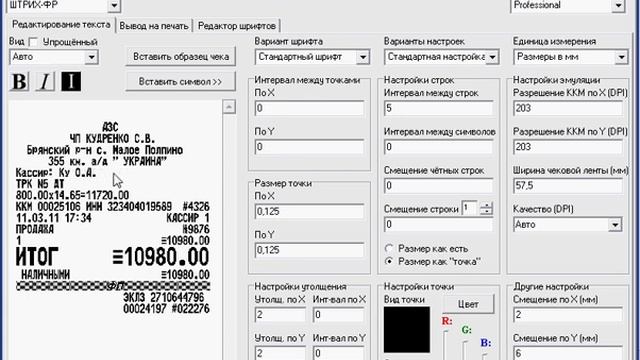The height and width of the screenshot is (360, 640).
Task: Switch to Вывод на печать tab
Action: tap(154, 26)
